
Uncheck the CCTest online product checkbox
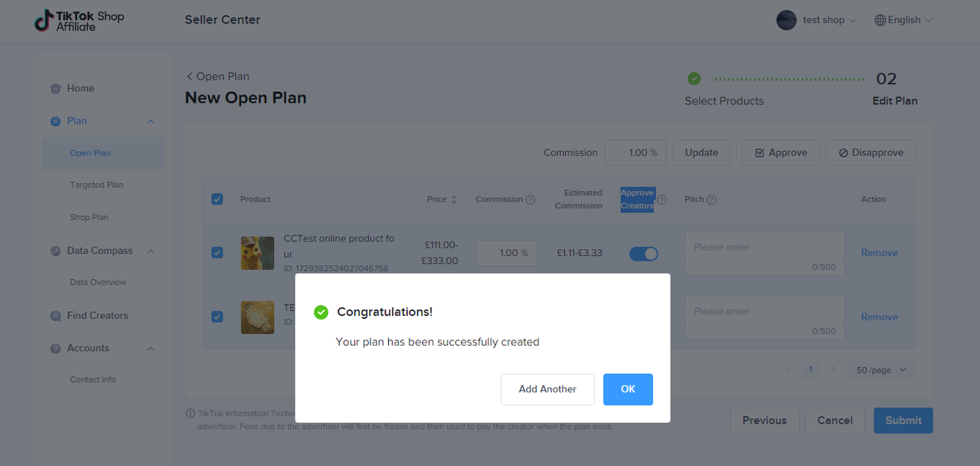pos(217,252)
